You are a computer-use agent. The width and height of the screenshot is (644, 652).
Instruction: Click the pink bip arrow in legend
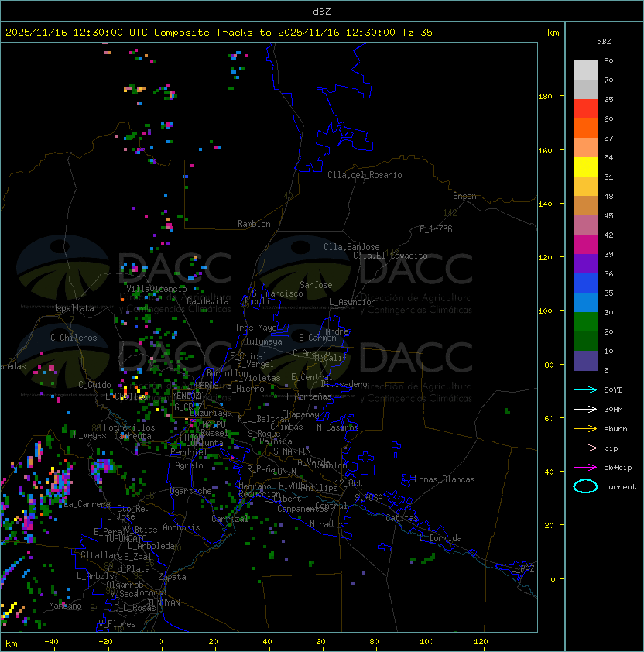[585, 448]
